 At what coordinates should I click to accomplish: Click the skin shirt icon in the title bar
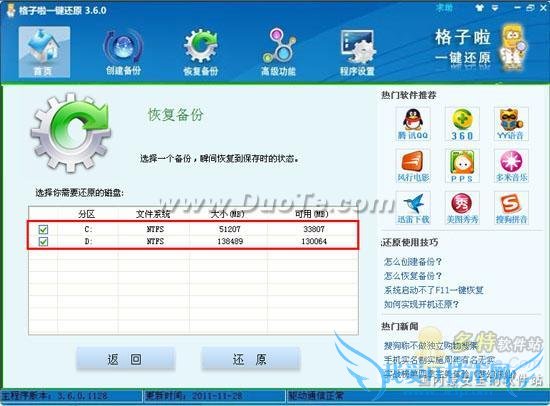479,8
